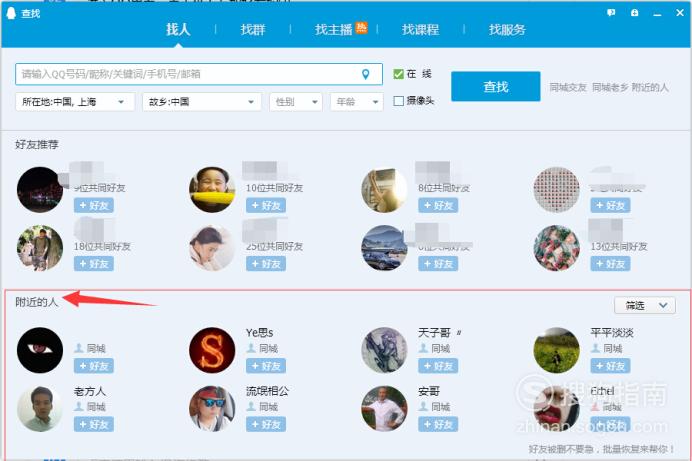Viewport: 692px width, 461px height.
Task: Click the name 流氓相公
Action: [x=267, y=391]
